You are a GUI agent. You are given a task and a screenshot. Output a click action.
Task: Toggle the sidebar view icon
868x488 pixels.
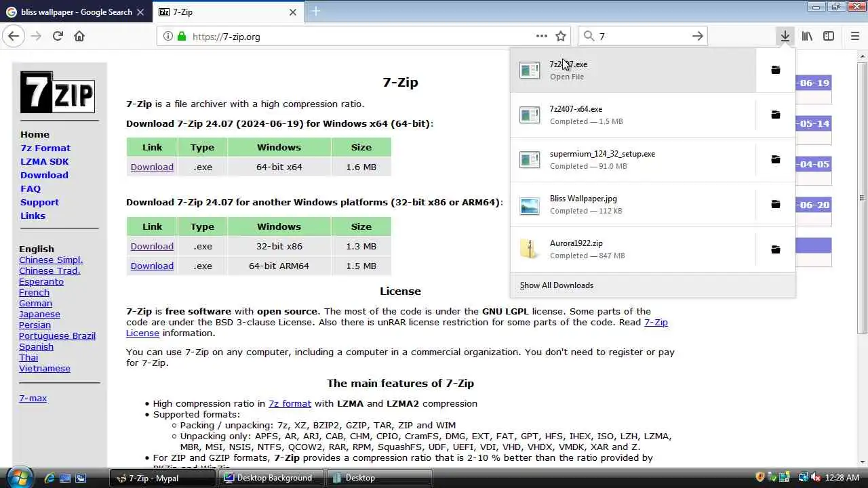[829, 36]
